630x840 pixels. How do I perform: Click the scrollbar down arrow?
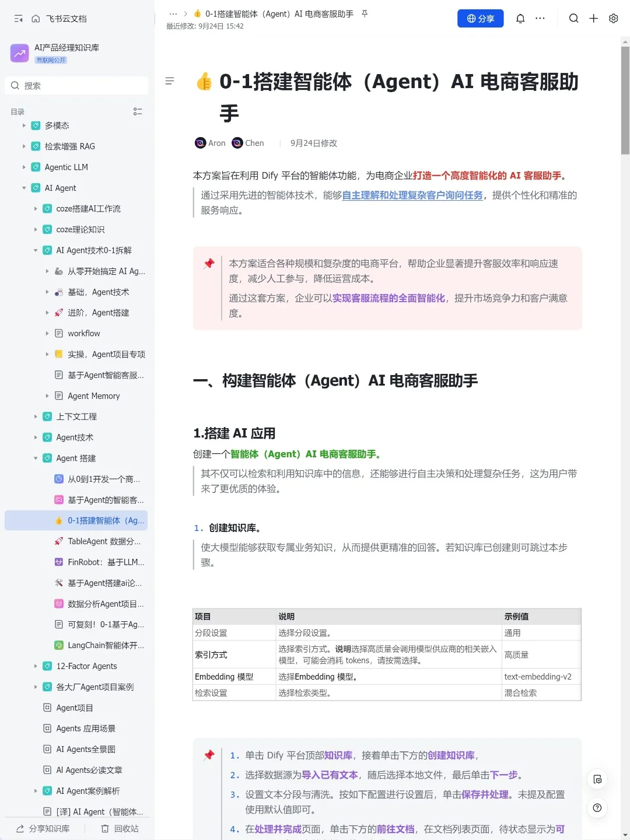coord(625,835)
